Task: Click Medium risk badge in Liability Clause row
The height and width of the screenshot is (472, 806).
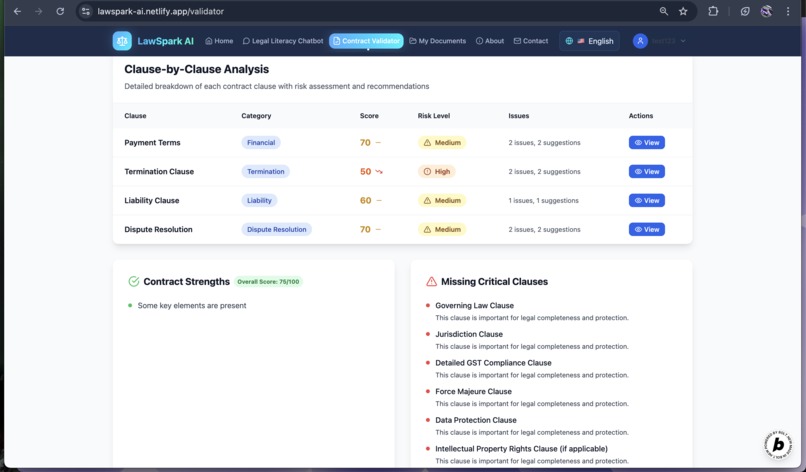Action: pyautogui.click(x=442, y=201)
